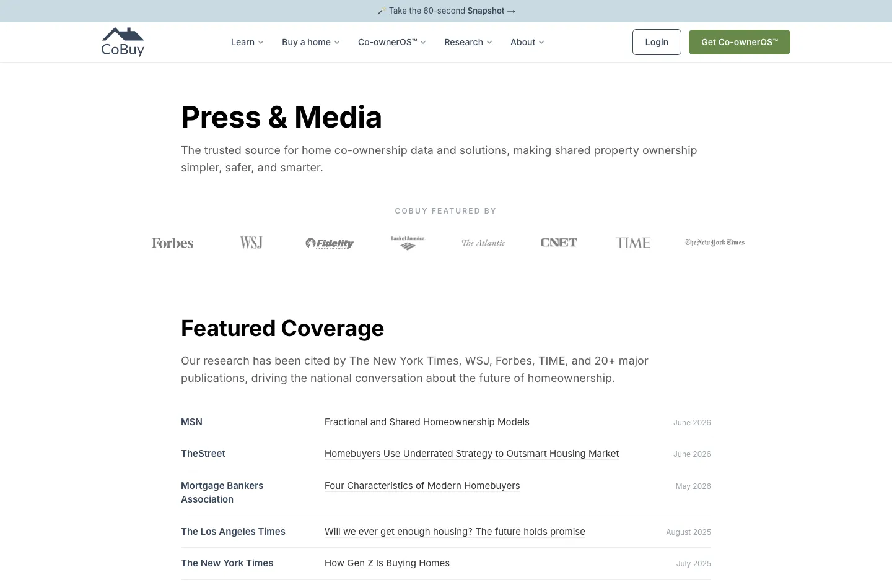Click The New York Times logo

click(x=715, y=243)
